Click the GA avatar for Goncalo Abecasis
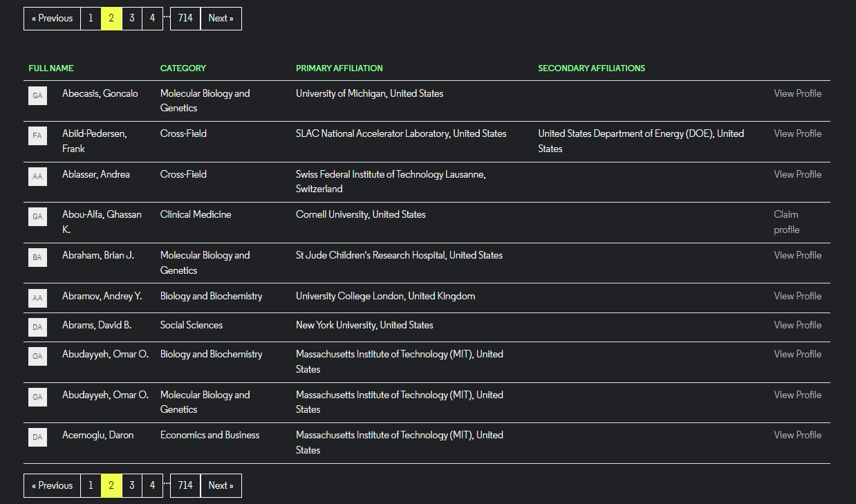Screen dimensions: 856x504 point(37,95)
